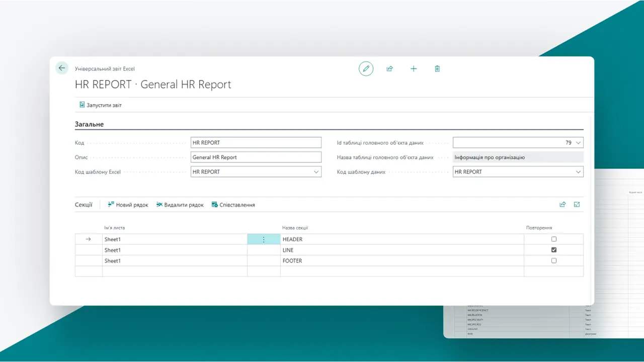644x362 pixels.
Task: Create a new record with the plus icon
Action: click(413, 69)
